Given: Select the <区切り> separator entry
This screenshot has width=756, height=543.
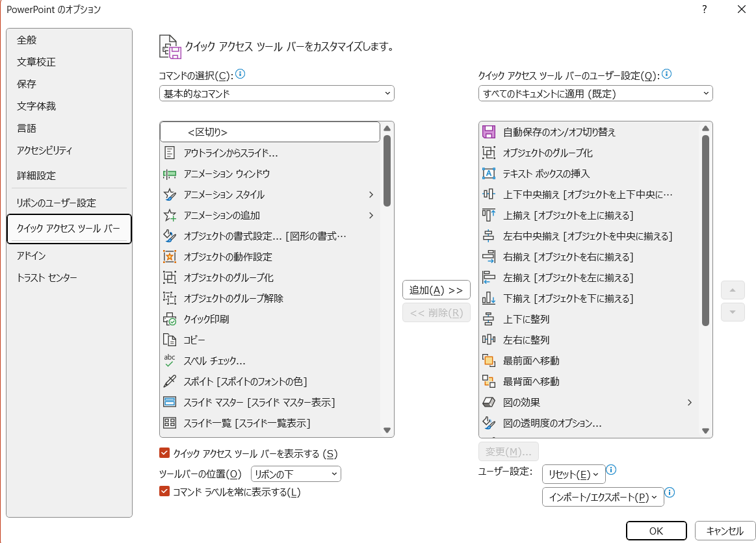Looking at the screenshot, I should tap(270, 132).
